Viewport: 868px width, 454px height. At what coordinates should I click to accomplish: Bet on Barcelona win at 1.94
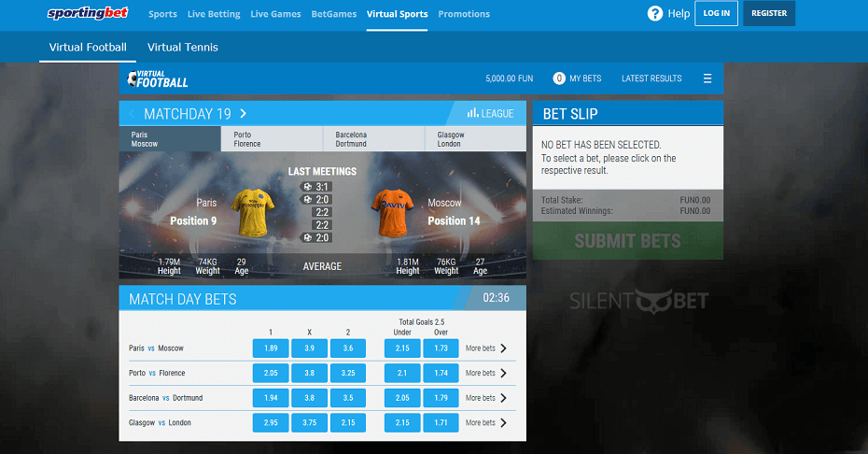click(x=271, y=398)
